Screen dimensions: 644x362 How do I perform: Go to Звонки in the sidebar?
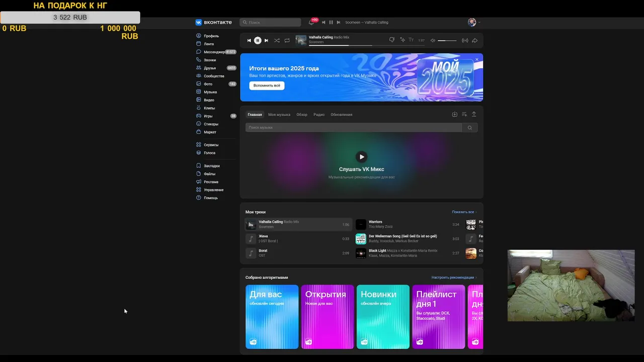(x=210, y=60)
